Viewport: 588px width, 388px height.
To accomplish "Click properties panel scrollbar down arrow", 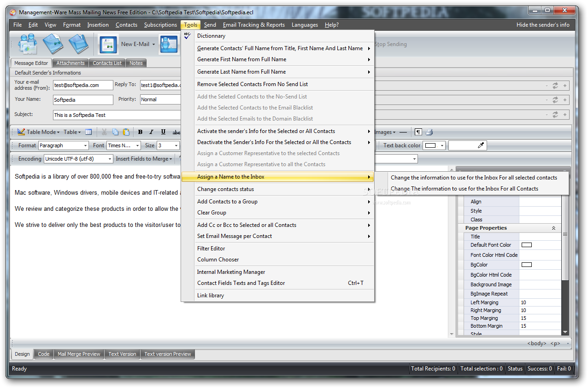I will [x=565, y=332].
